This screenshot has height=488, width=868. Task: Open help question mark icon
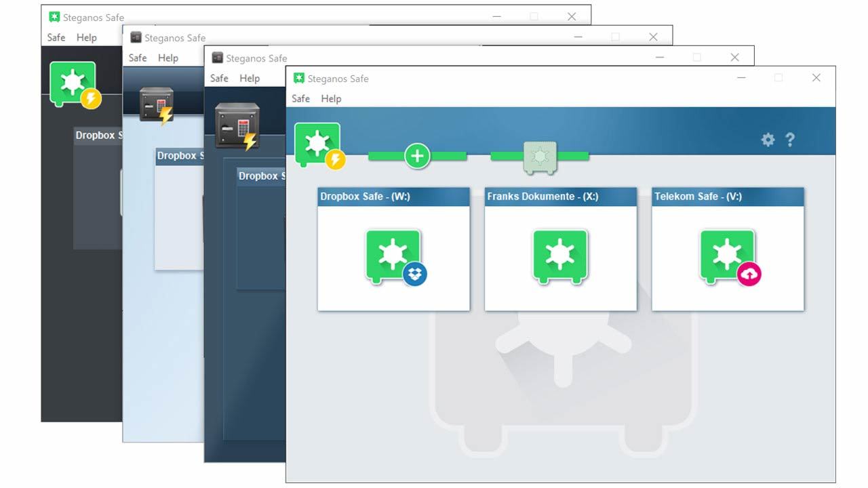pyautogui.click(x=790, y=140)
